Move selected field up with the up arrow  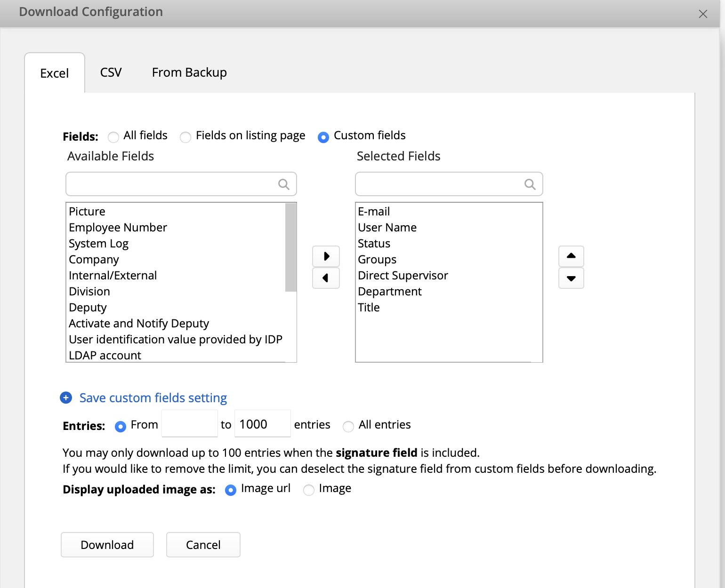[571, 256]
